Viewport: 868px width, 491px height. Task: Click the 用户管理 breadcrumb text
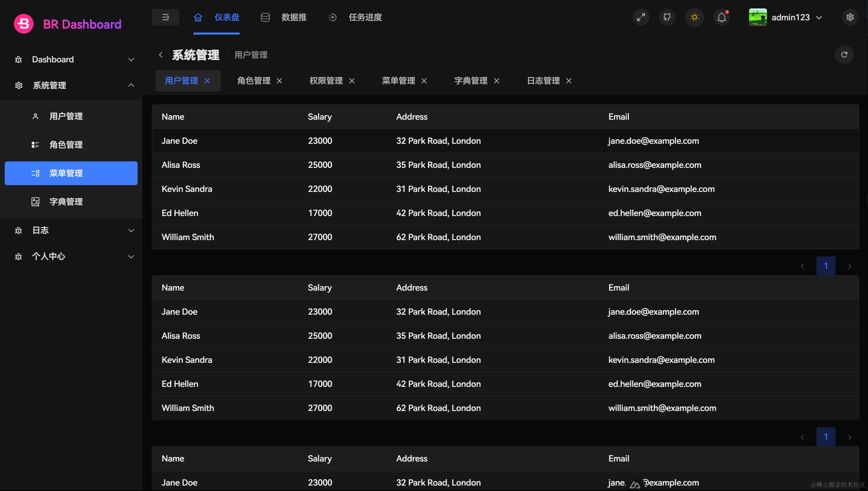[251, 55]
